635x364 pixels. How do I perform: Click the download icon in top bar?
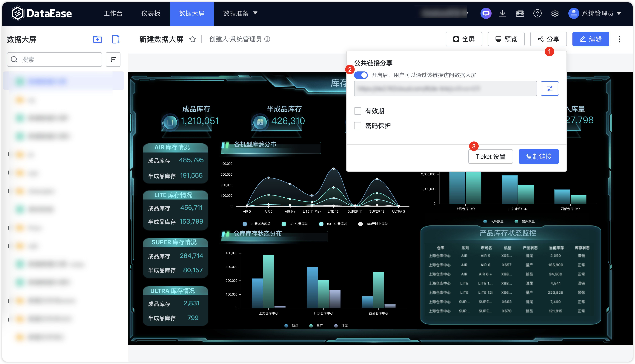click(503, 13)
